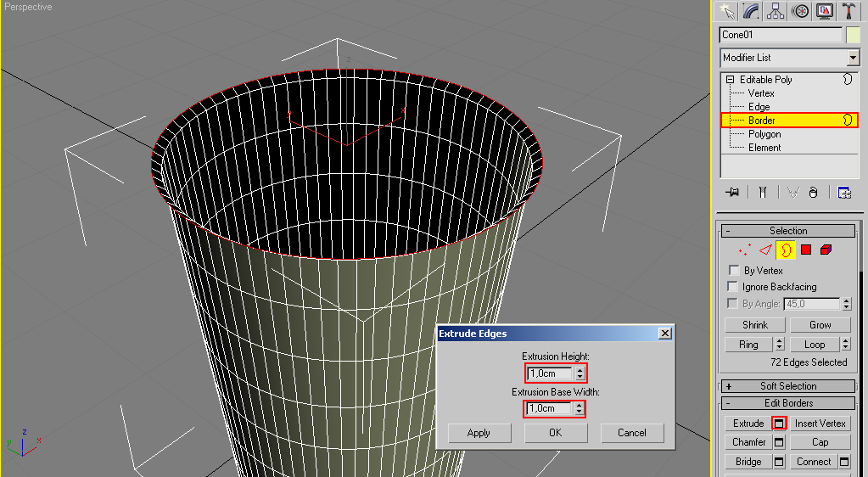Click the Chamfer button
The width and height of the screenshot is (868, 477).
pos(748,442)
